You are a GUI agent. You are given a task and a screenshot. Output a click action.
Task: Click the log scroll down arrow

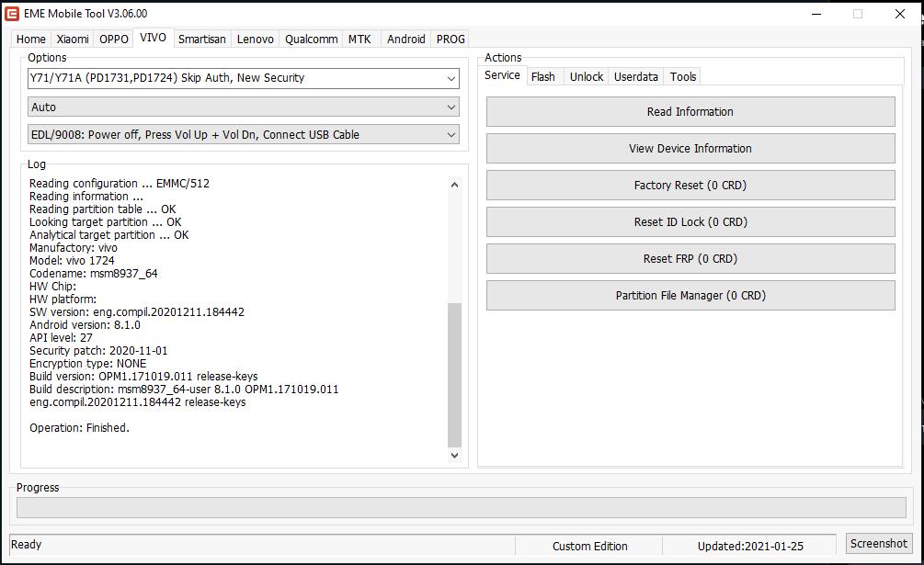[x=454, y=455]
